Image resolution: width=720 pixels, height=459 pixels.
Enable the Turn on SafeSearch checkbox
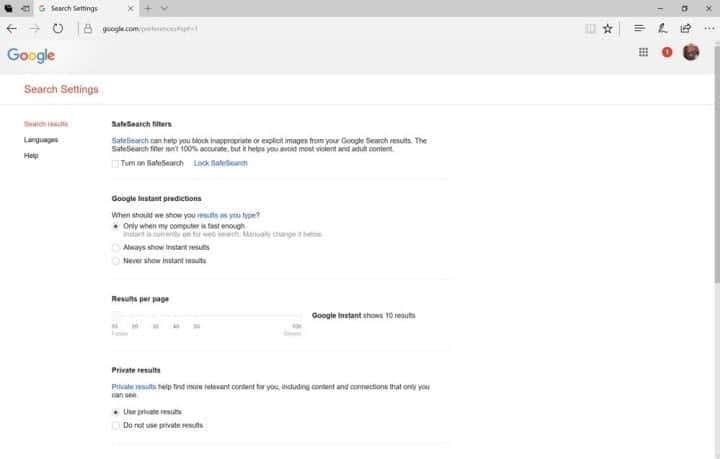tap(116, 163)
